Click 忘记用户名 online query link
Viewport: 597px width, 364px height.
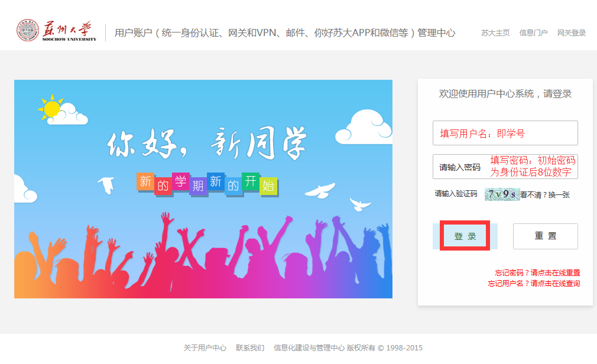pos(534,284)
